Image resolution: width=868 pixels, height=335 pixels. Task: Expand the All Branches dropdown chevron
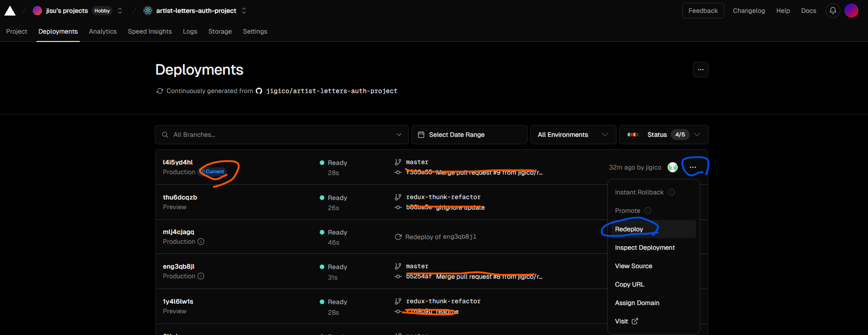pyautogui.click(x=399, y=135)
